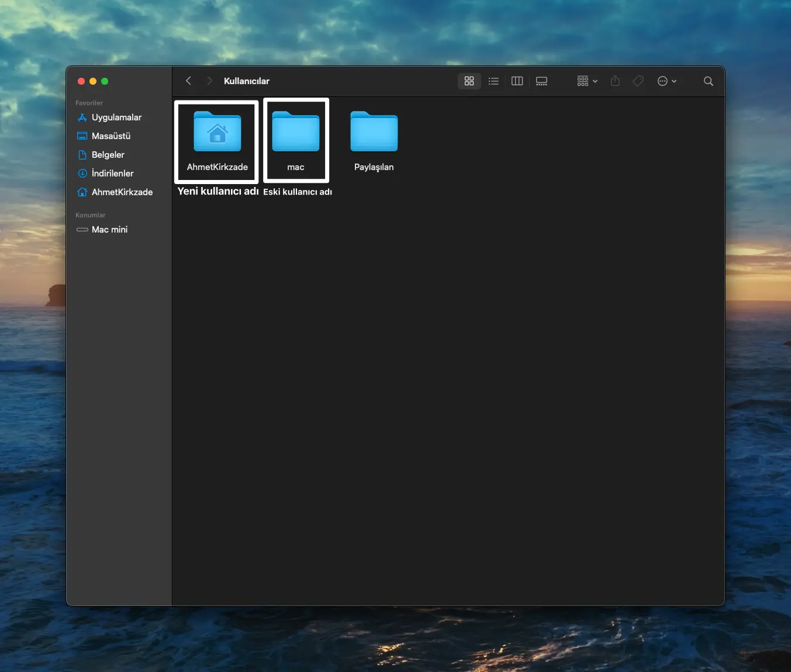Image resolution: width=791 pixels, height=672 pixels.
Task: Minimize the window with yellow button
Action: pos(93,81)
